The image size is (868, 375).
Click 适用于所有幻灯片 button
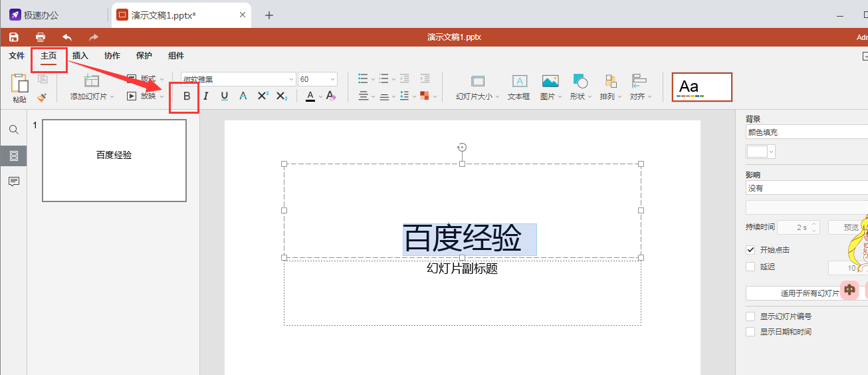point(806,293)
